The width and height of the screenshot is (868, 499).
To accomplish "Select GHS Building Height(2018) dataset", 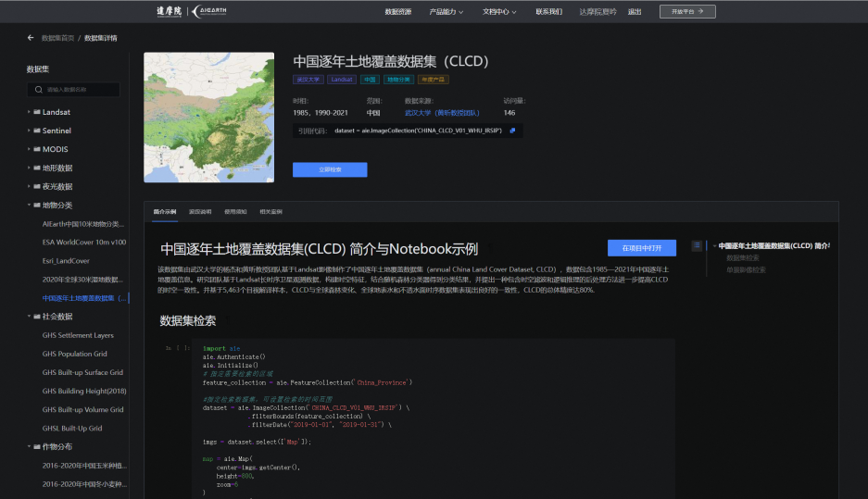I will point(84,391).
